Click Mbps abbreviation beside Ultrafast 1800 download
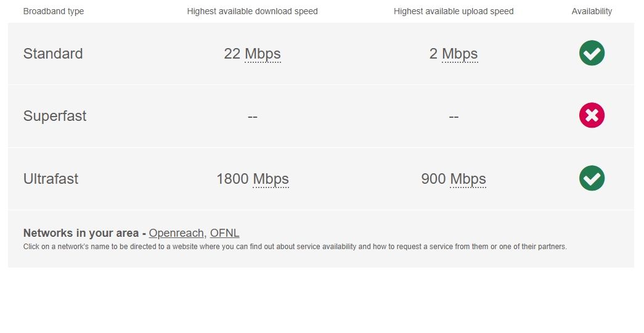The height and width of the screenshot is (333, 644). point(271,179)
